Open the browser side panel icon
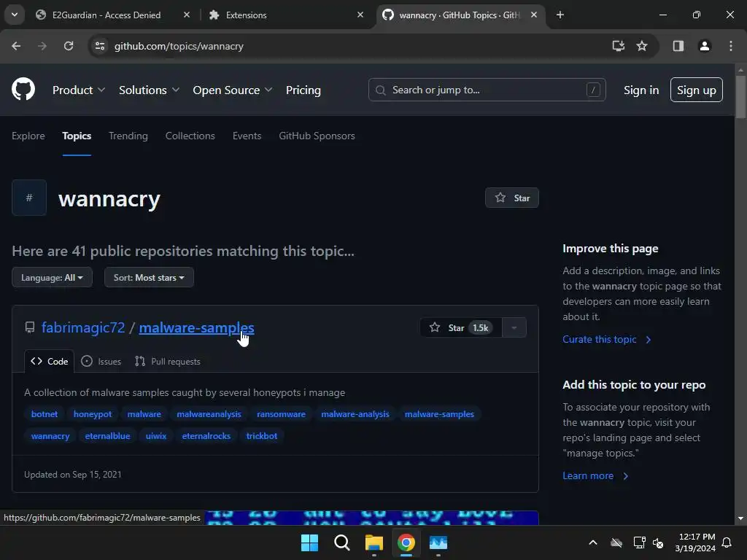 point(678,46)
